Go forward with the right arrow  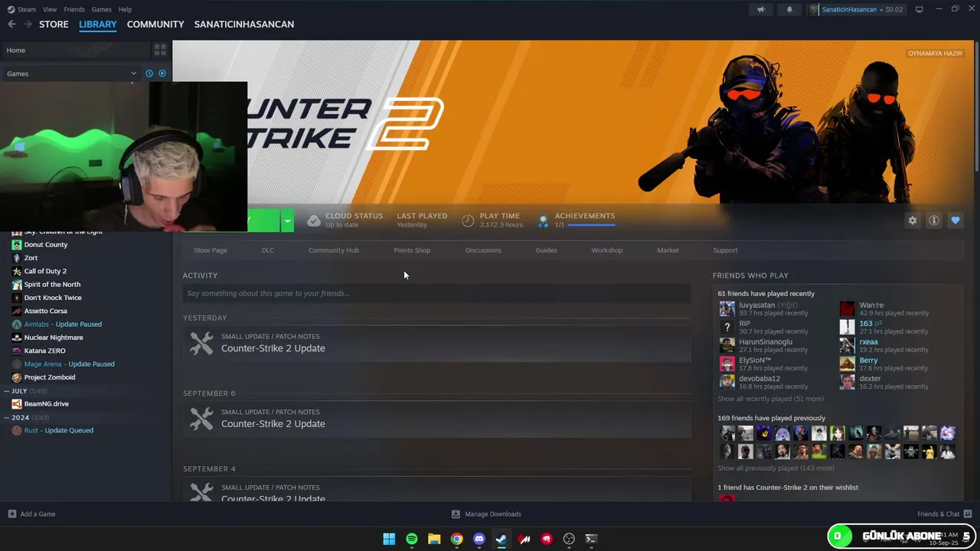pyautogui.click(x=28, y=24)
